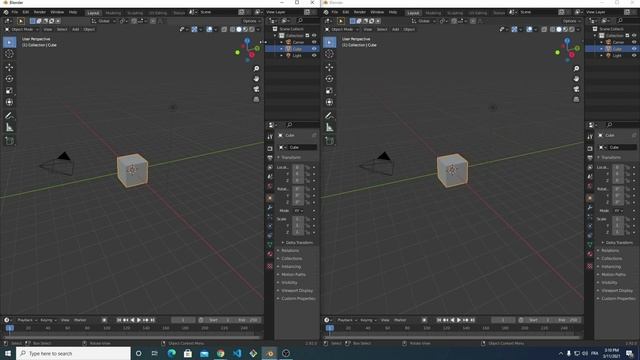Click pan hand icon in right Blender window
The height and width of the screenshot is (360, 640).
[576, 79]
